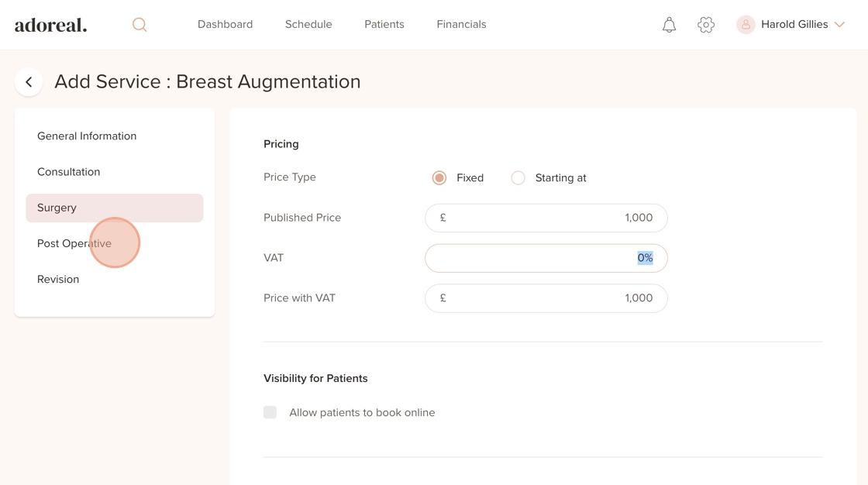Click the Published Price field
This screenshot has height=485, width=868.
click(x=546, y=218)
